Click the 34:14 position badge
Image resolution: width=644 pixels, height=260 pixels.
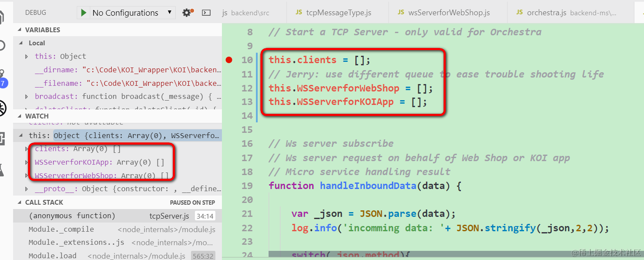(204, 216)
